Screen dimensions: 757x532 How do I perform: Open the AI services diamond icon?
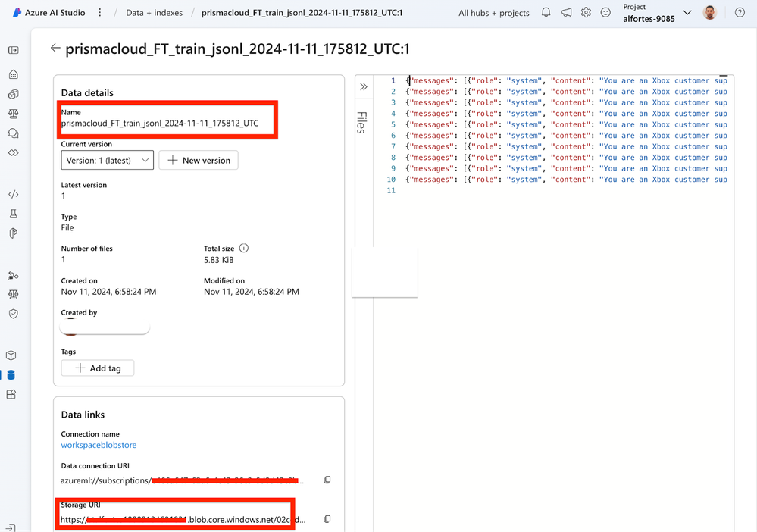click(x=14, y=152)
